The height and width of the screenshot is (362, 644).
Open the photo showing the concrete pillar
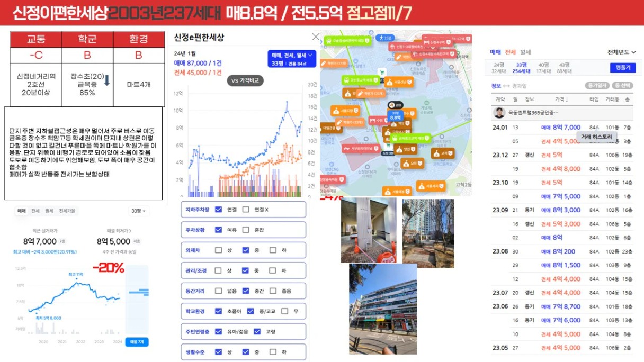point(369,231)
